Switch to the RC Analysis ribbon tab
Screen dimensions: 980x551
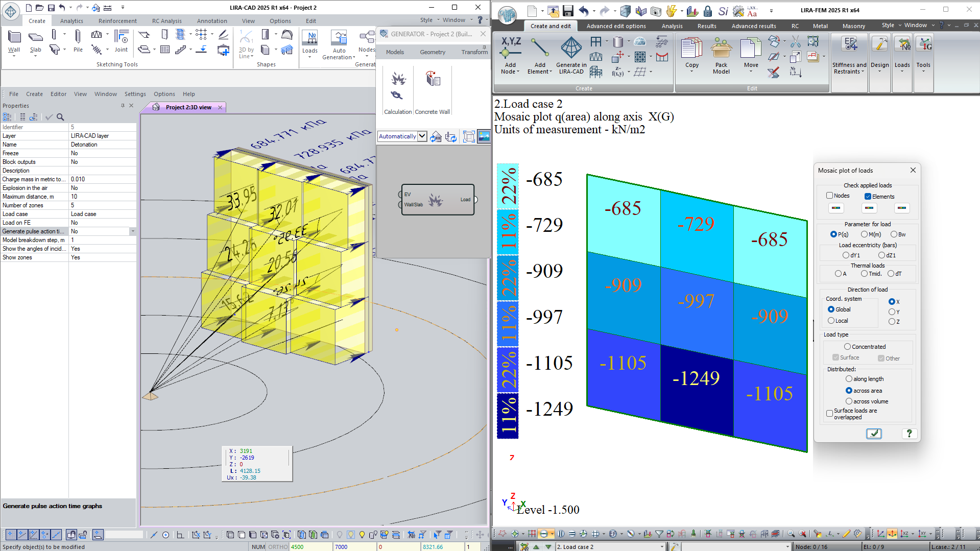tap(166, 21)
